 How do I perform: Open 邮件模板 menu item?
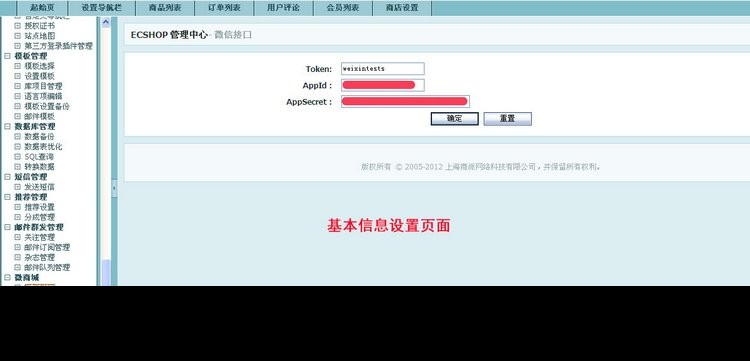[40, 116]
